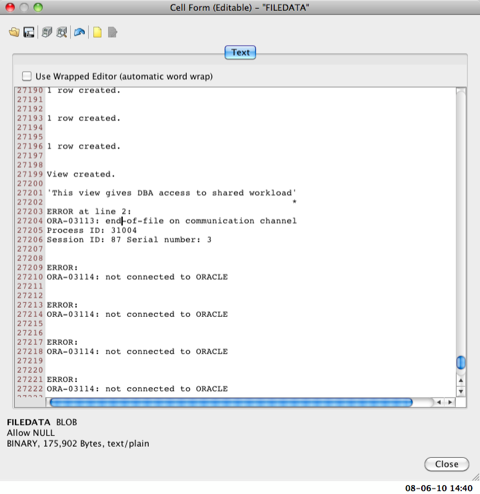
Task: Click the horizontal scrollbar right arrow
Action: tap(450, 402)
